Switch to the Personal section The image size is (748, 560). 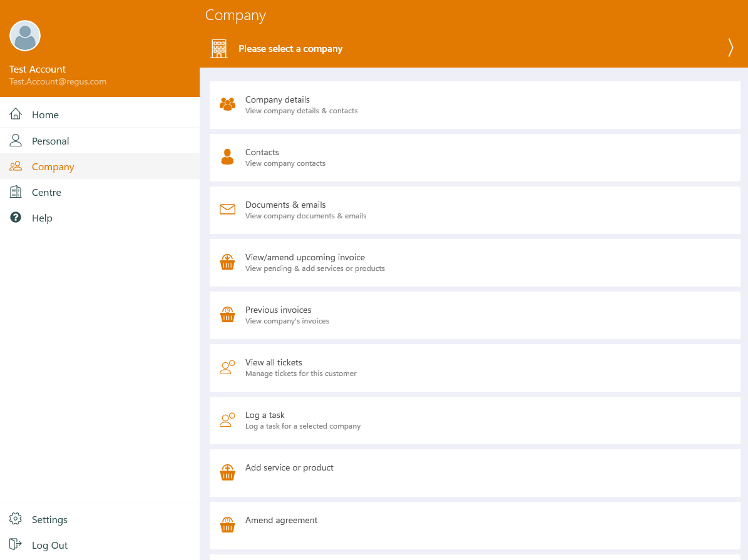(50, 140)
